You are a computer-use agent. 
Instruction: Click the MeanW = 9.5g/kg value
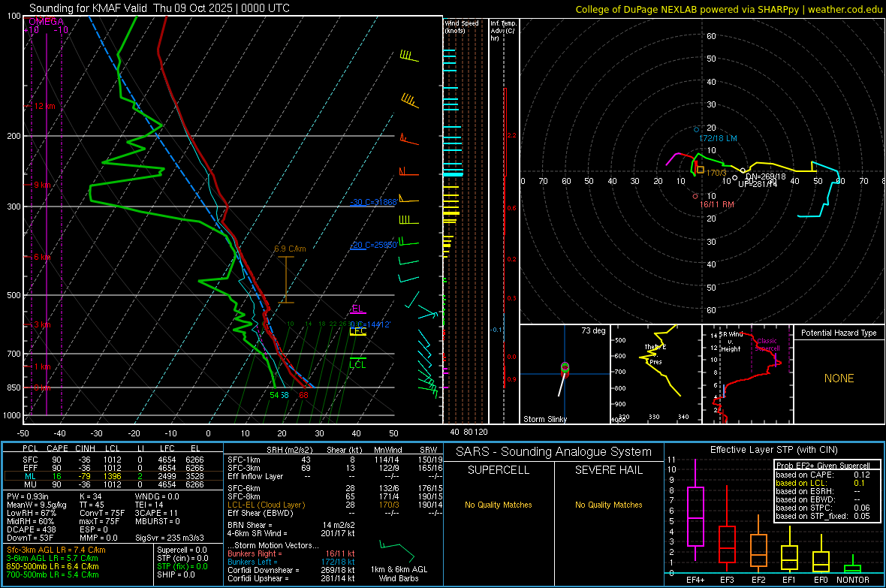coord(37,505)
